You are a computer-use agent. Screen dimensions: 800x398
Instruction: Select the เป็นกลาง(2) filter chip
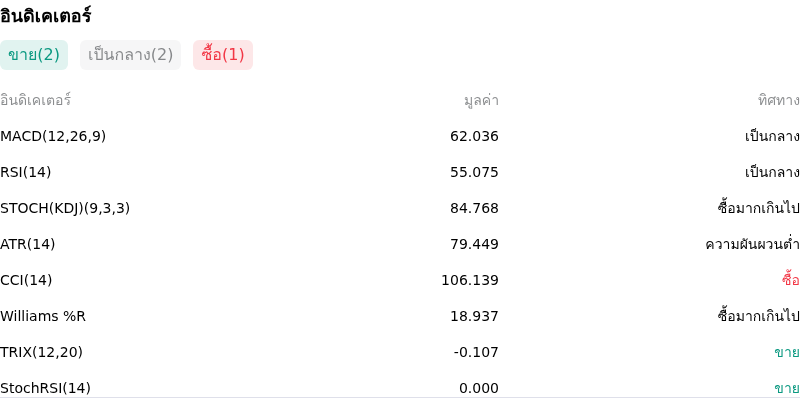131,55
